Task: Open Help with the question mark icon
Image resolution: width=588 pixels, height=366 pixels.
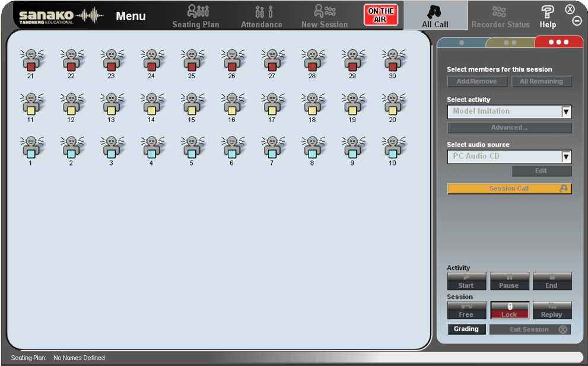Action: [548, 17]
